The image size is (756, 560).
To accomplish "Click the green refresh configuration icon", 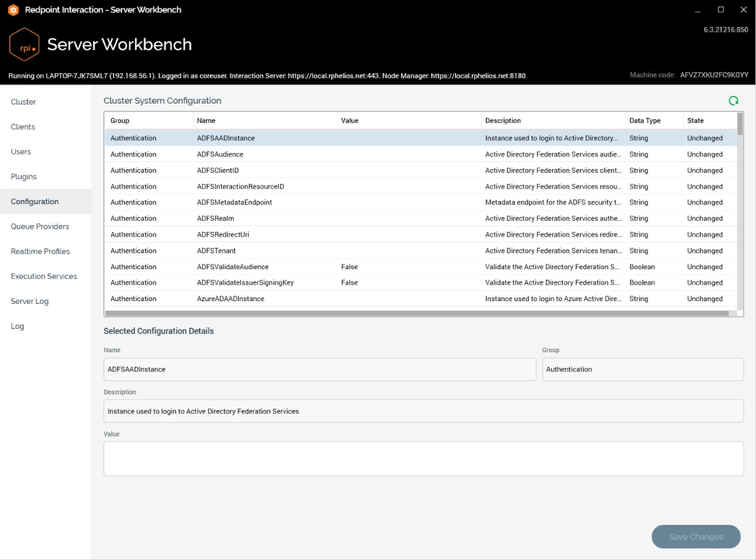I will [x=733, y=101].
